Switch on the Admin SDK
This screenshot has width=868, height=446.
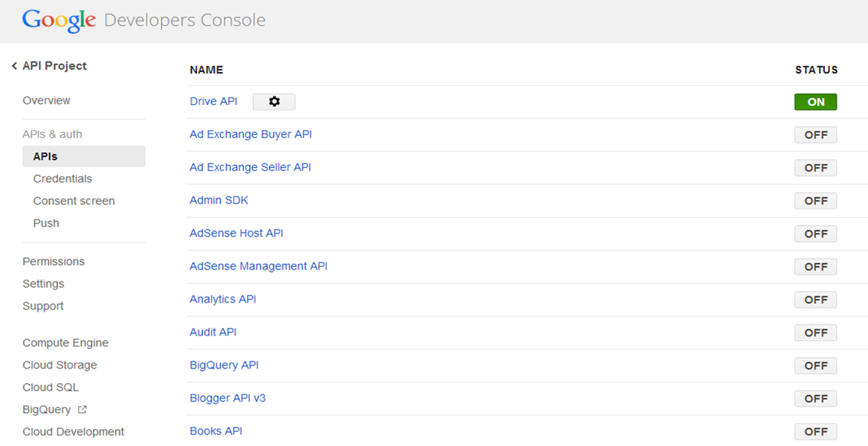[x=815, y=200]
